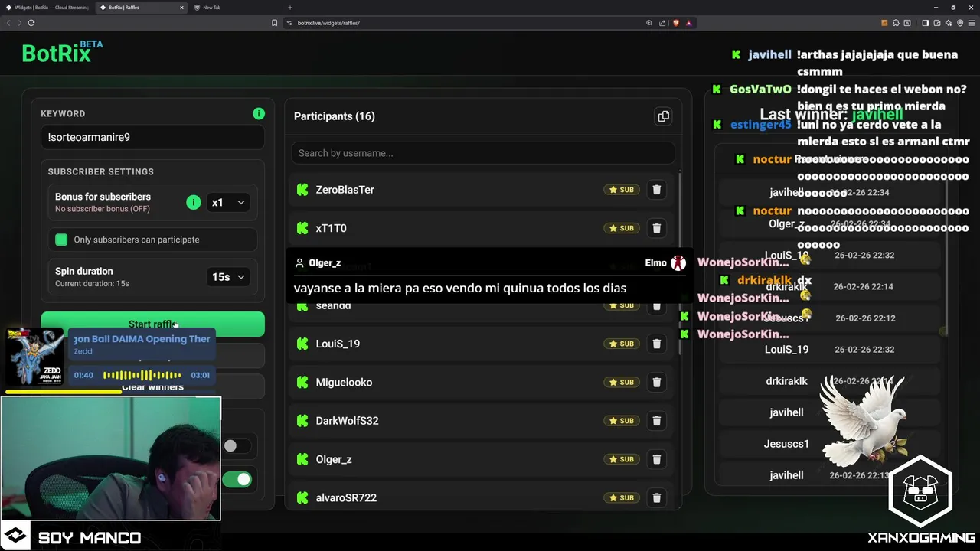
Task: Close the BotRix | Raffles tab
Action: (181, 8)
